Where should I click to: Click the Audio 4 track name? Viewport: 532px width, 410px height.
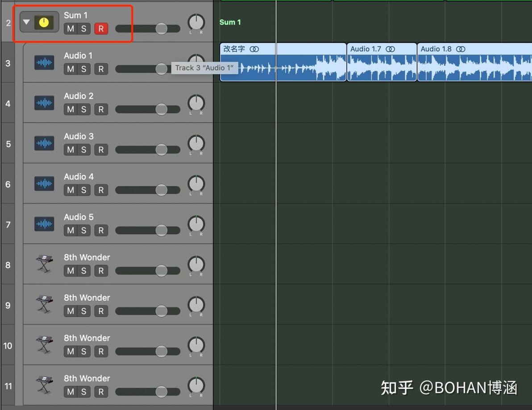click(79, 177)
